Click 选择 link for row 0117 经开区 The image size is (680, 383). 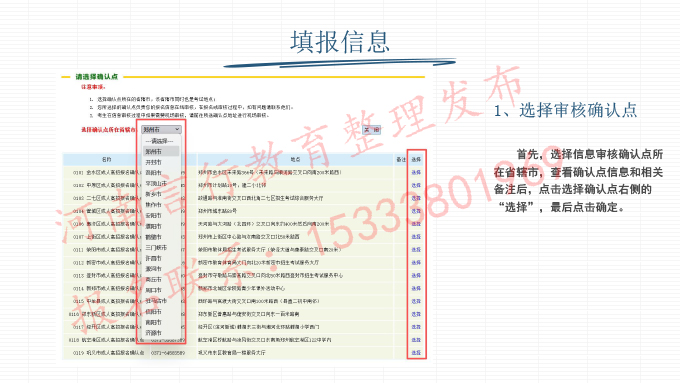point(416,327)
